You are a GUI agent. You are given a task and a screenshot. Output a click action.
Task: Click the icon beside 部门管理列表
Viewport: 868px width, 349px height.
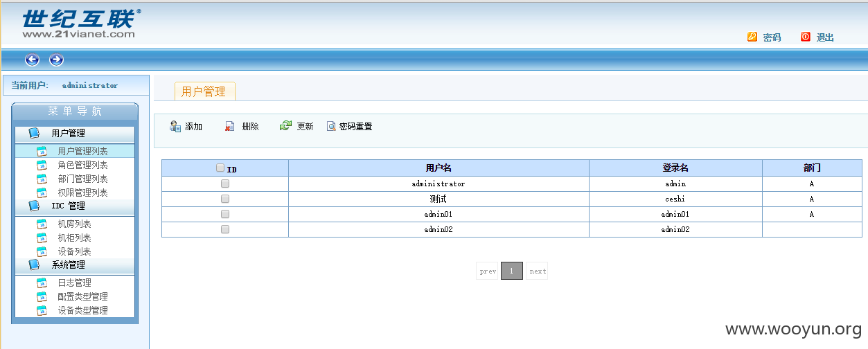(42, 179)
